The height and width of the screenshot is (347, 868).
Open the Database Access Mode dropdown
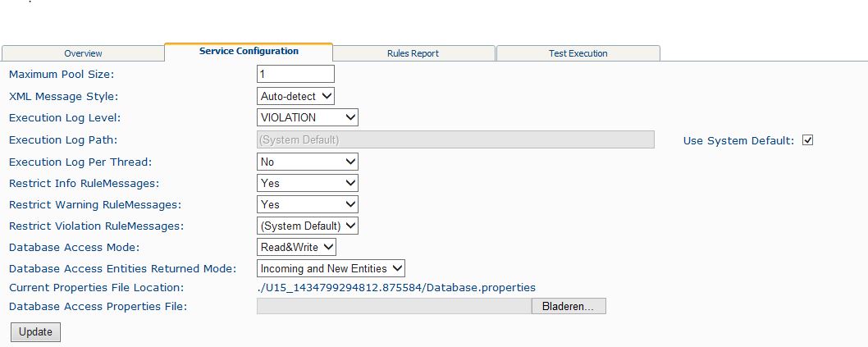tap(296, 247)
